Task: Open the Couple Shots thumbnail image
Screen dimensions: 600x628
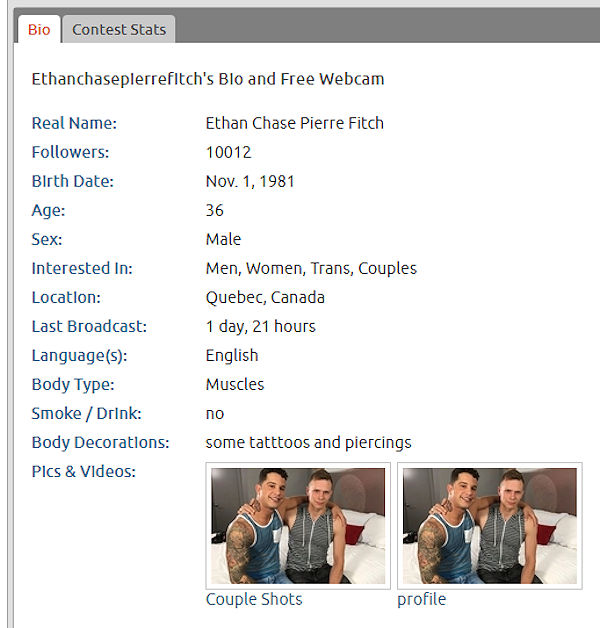Action: click(298, 525)
